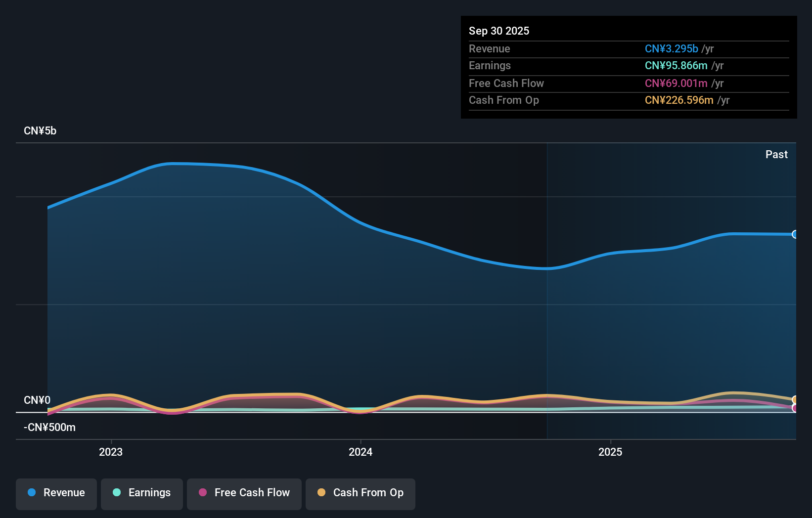Image resolution: width=812 pixels, height=518 pixels.
Task: Click the Free Cash Flow value CN¥69.001m
Action: [x=676, y=84]
